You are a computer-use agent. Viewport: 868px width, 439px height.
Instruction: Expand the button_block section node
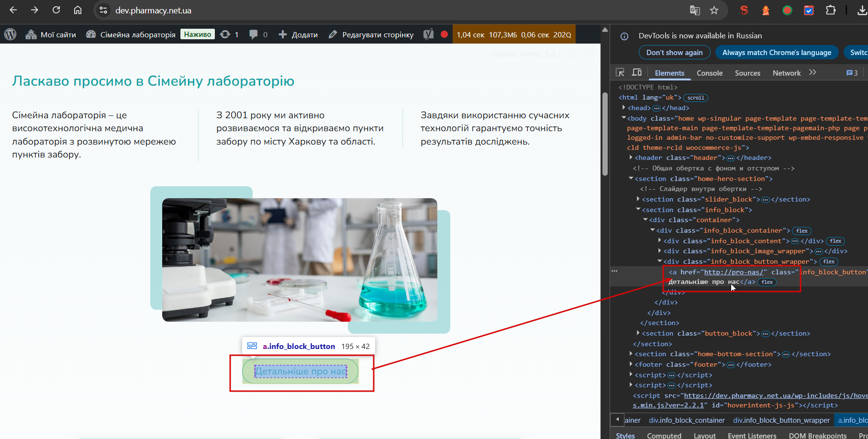[638, 333]
